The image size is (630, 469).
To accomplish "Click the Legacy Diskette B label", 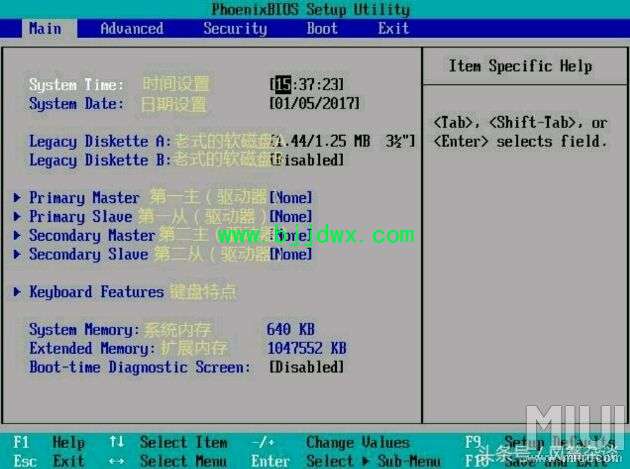I will click(x=100, y=160).
